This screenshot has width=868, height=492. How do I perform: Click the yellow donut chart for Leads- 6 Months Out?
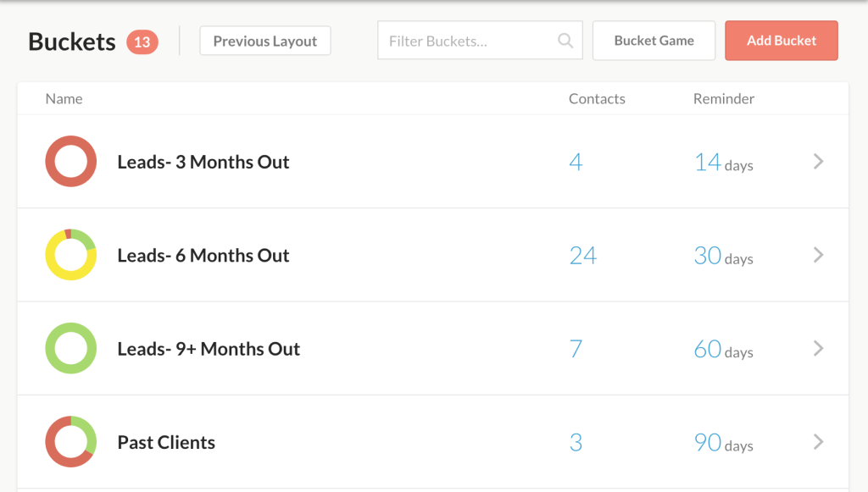pos(70,255)
